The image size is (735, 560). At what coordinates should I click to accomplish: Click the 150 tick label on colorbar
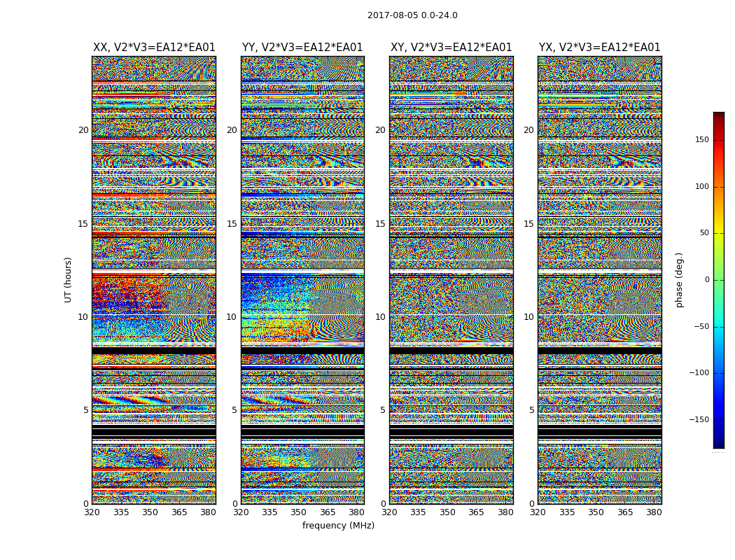(701, 140)
